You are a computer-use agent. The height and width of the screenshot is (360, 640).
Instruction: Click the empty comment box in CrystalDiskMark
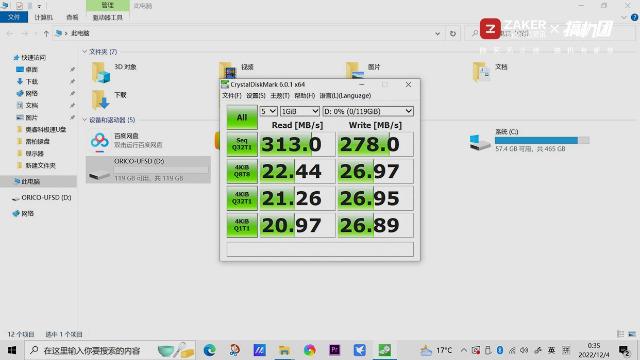320,249
